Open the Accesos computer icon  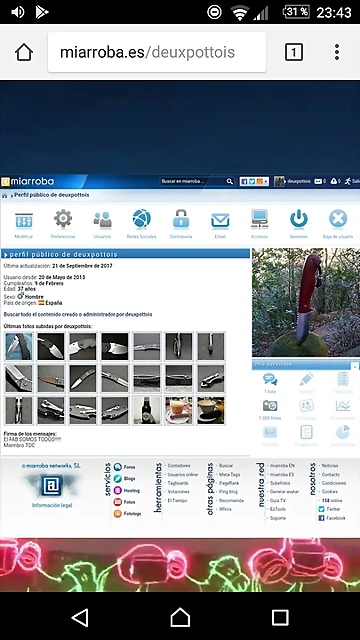point(259,220)
